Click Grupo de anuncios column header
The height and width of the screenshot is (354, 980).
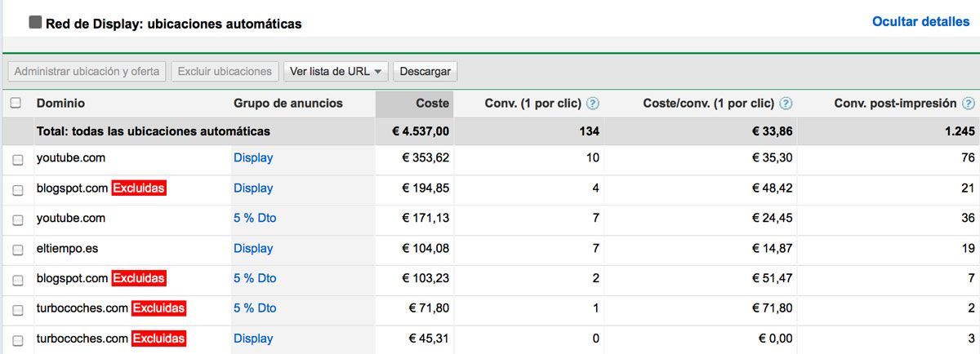pyautogui.click(x=287, y=104)
